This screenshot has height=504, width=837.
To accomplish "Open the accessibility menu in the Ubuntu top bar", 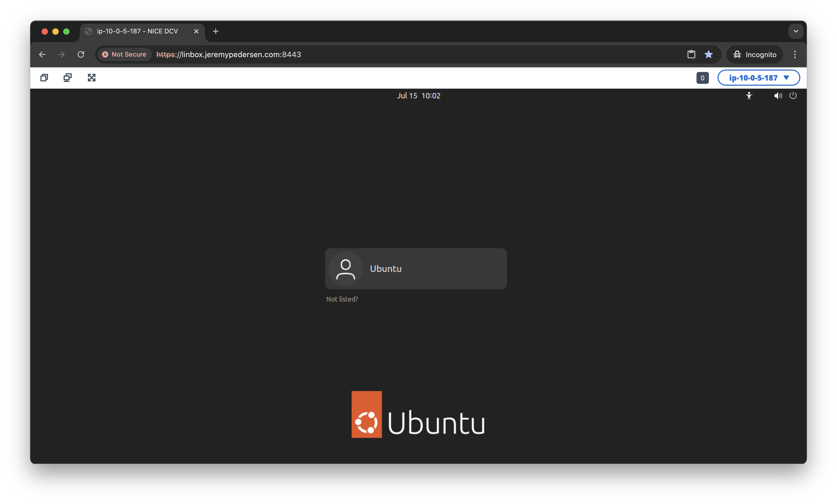I will click(749, 95).
